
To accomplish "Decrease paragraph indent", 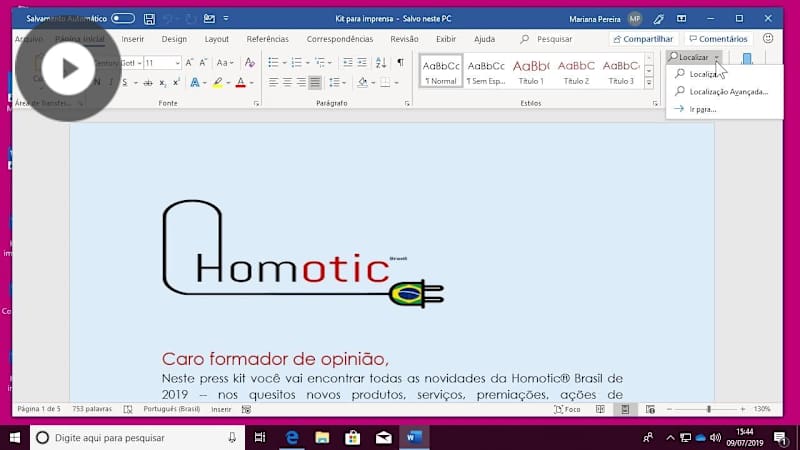I will (x=348, y=63).
